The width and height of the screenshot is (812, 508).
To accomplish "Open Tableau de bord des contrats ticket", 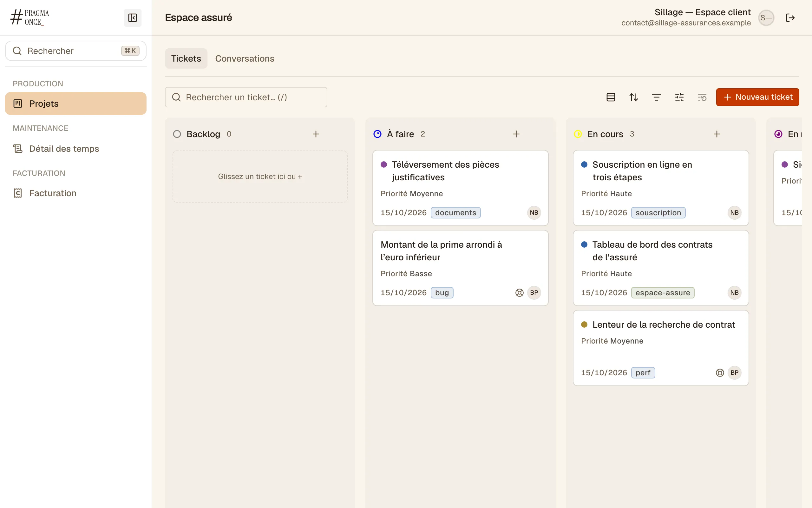I will coord(661,268).
